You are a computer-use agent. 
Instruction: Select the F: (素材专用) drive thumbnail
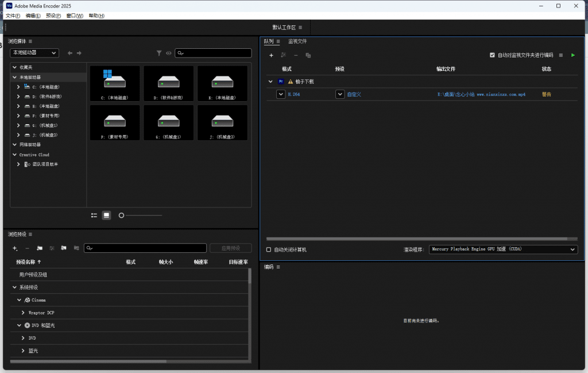pos(115,123)
